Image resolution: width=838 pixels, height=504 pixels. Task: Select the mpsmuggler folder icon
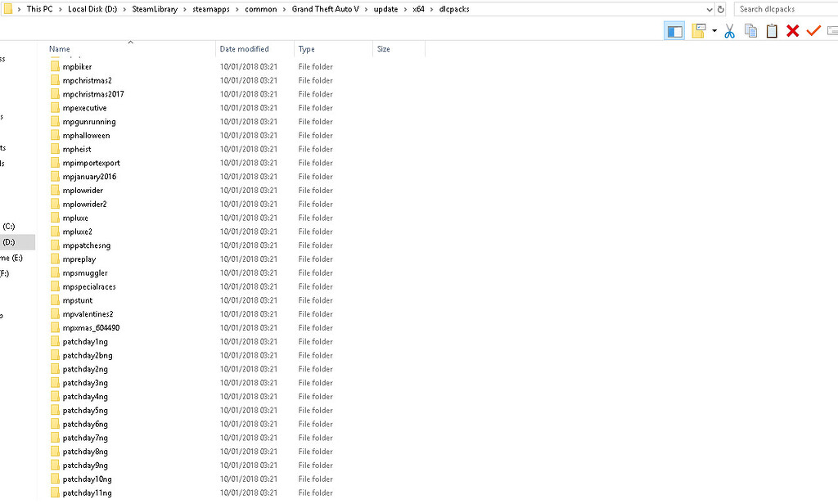55,272
